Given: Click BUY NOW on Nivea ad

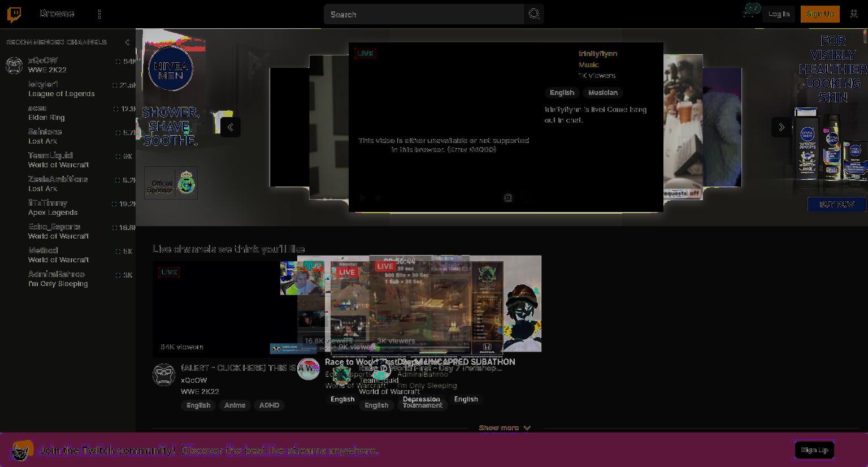Looking at the screenshot, I should click(x=837, y=204).
